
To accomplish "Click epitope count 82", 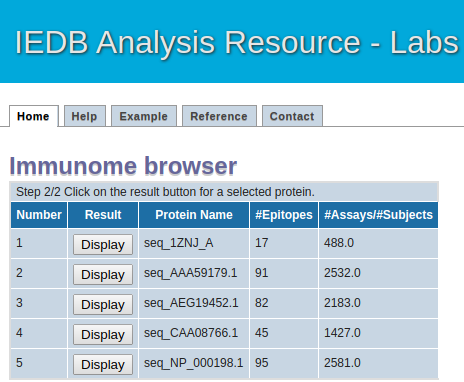I will [x=262, y=303].
